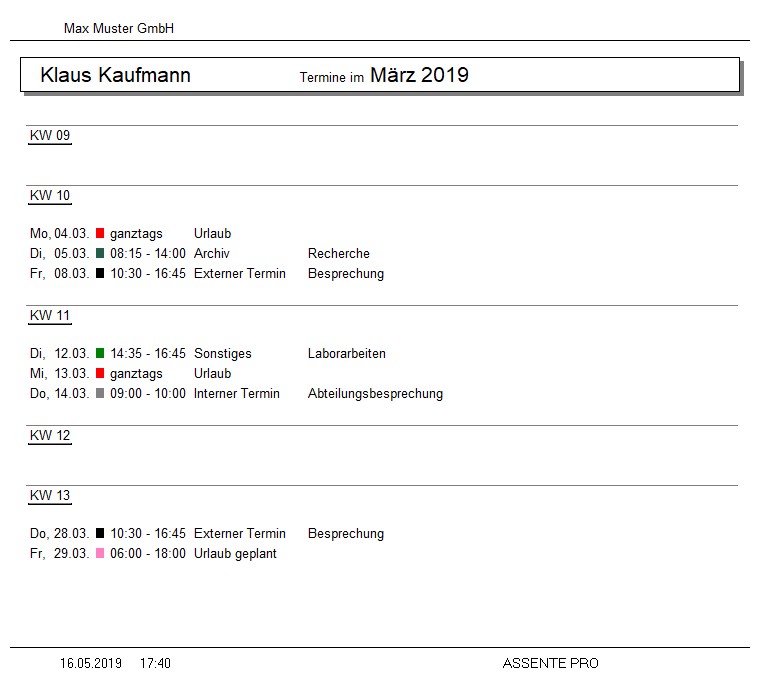Click the 'Interner Termin' entry type
The image size is (780, 687).
click(x=237, y=393)
